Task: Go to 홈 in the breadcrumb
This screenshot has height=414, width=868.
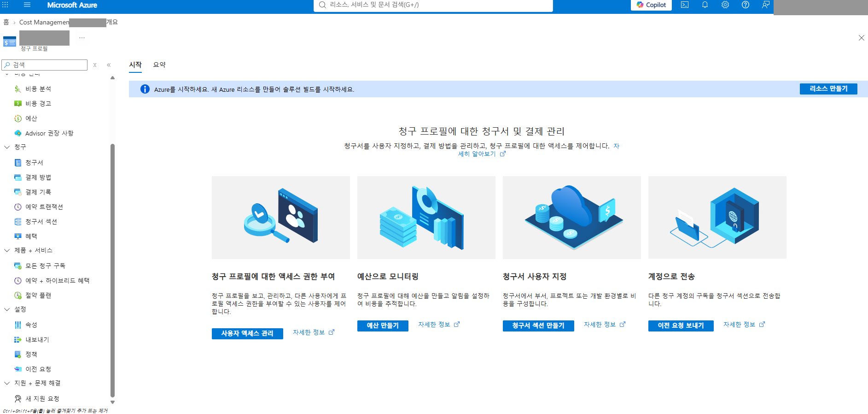Action: (6, 22)
